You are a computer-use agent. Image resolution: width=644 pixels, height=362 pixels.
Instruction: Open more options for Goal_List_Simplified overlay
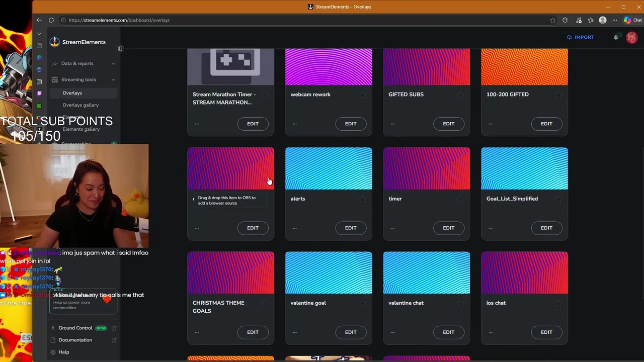(x=491, y=228)
